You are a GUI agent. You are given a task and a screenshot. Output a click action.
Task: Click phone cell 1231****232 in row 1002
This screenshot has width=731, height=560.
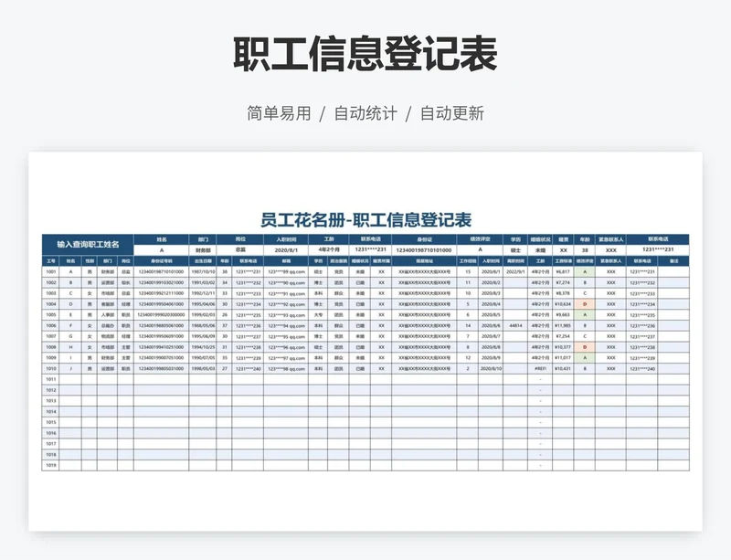pos(248,282)
